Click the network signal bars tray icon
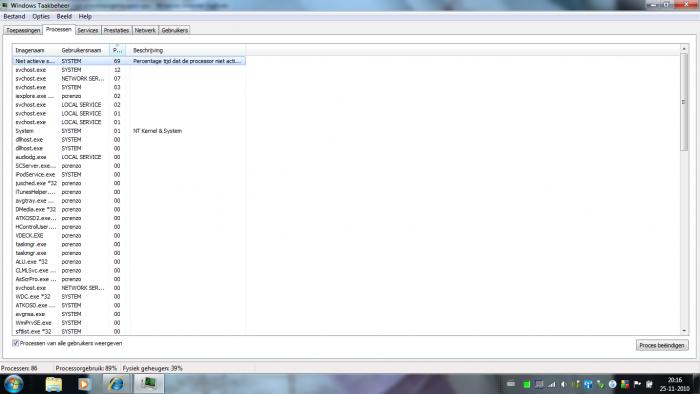The height and width of the screenshot is (394, 700). click(x=552, y=384)
